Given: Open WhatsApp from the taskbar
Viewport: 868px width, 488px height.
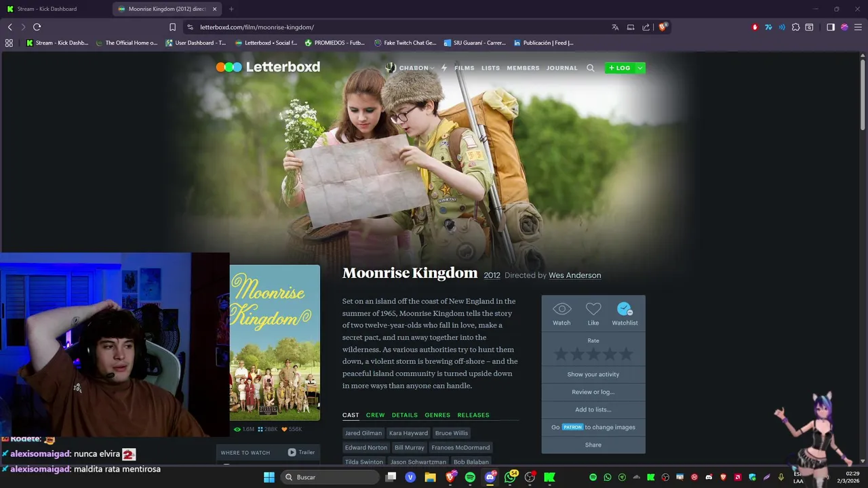Looking at the screenshot, I should coord(510,477).
